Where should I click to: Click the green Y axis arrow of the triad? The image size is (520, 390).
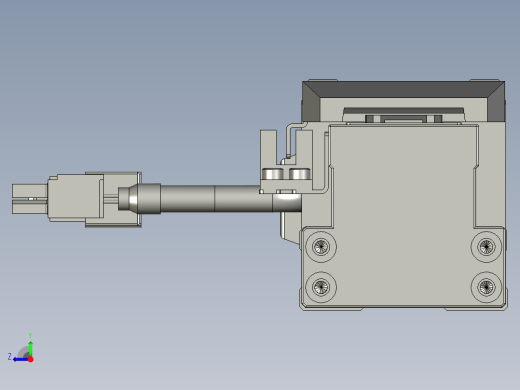[x=30, y=348]
